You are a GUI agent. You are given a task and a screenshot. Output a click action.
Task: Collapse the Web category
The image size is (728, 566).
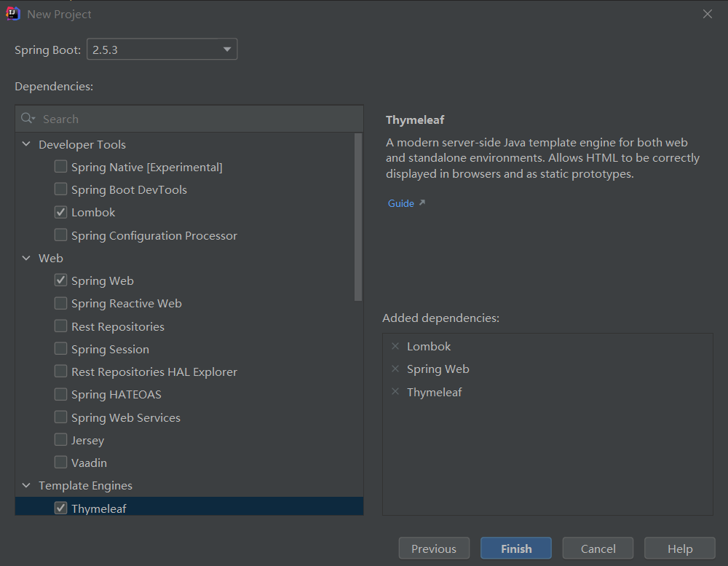point(26,258)
